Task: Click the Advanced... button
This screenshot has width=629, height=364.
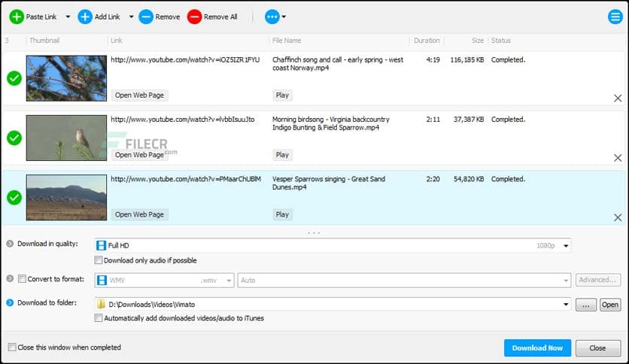Action: [x=598, y=280]
